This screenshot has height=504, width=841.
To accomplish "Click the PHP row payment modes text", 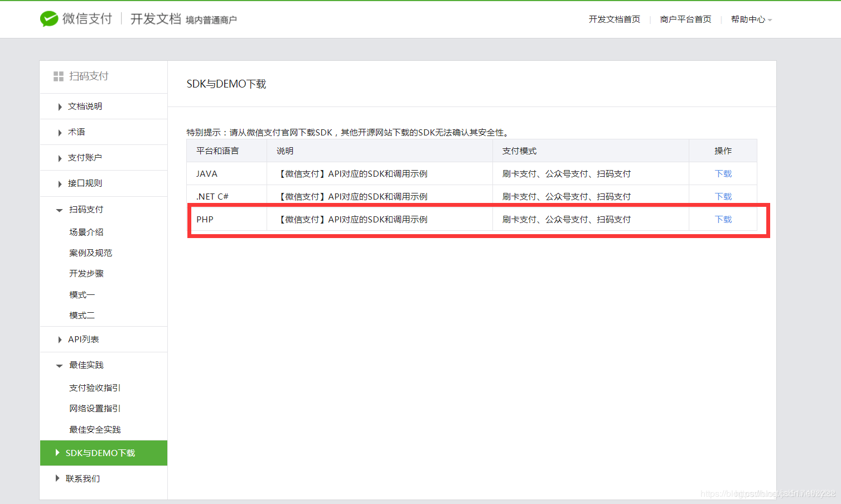I will click(x=567, y=219).
